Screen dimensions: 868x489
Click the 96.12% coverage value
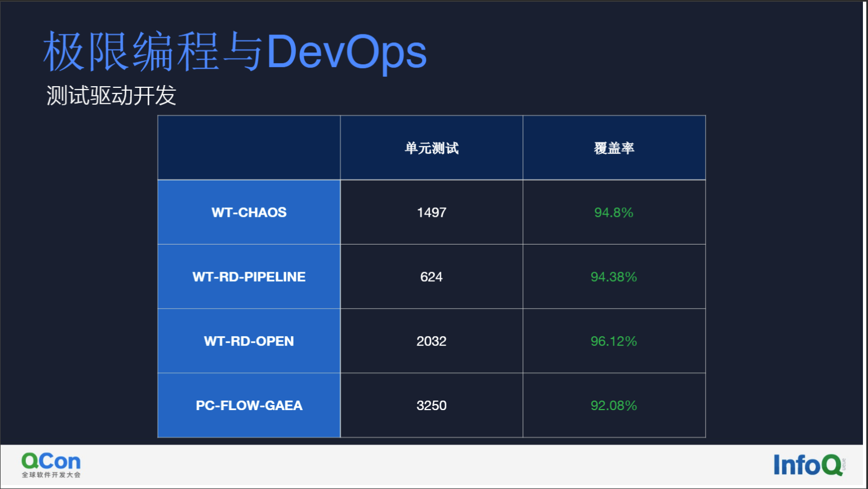[614, 341]
